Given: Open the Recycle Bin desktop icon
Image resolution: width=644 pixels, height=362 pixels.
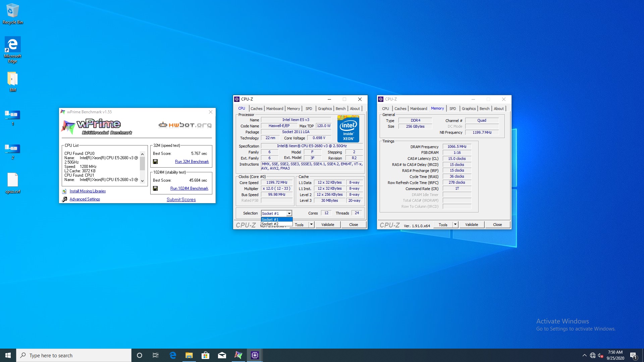Looking at the screenshot, I should (12, 14).
